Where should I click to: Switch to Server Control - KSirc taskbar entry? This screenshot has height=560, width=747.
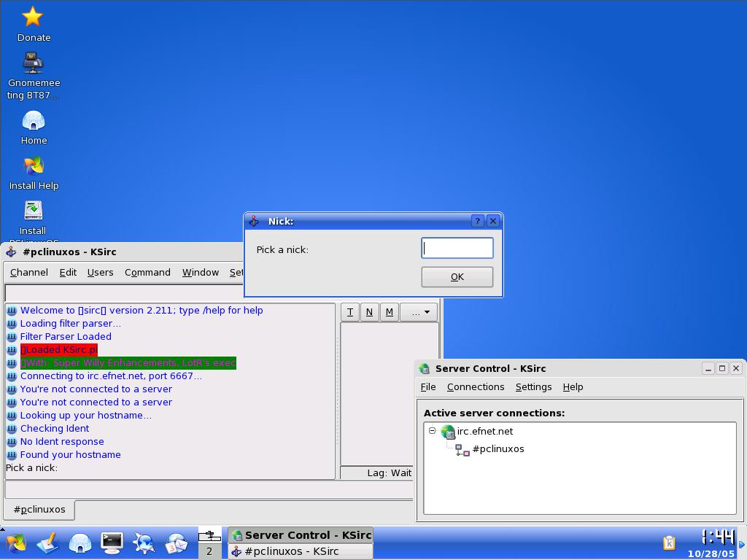click(x=301, y=535)
